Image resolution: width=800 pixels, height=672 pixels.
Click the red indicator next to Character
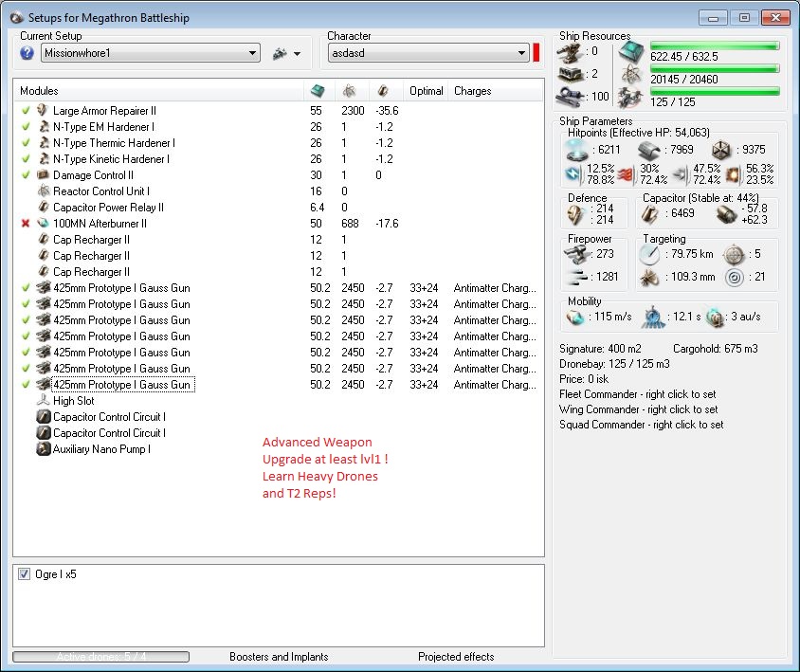pos(536,53)
